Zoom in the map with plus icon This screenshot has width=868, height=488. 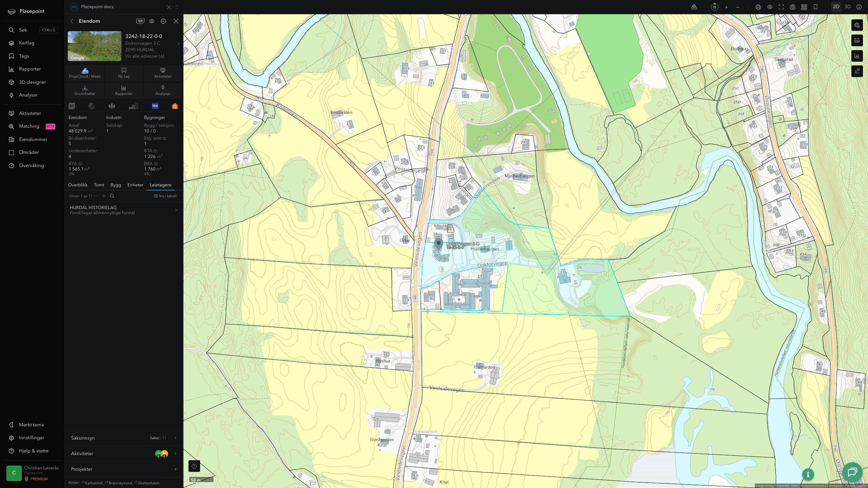pos(726,7)
